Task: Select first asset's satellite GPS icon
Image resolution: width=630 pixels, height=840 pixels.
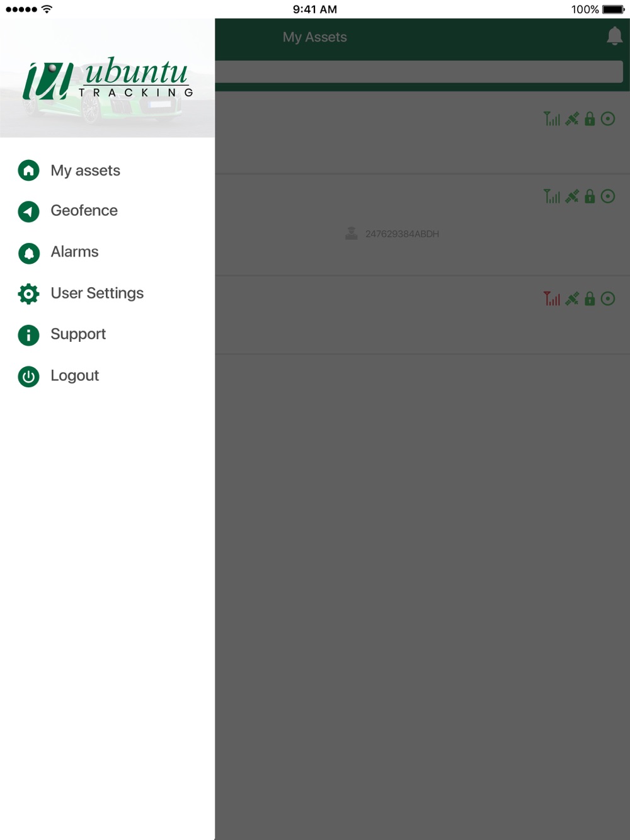Action: [x=572, y=118]
